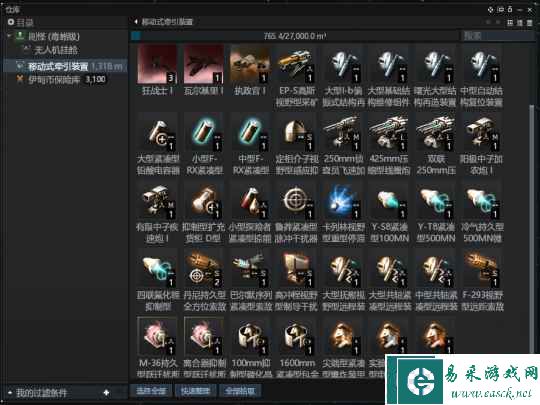540x405 pixels.
Task: Switch to icon grid view mode
Action: [510, 22]
